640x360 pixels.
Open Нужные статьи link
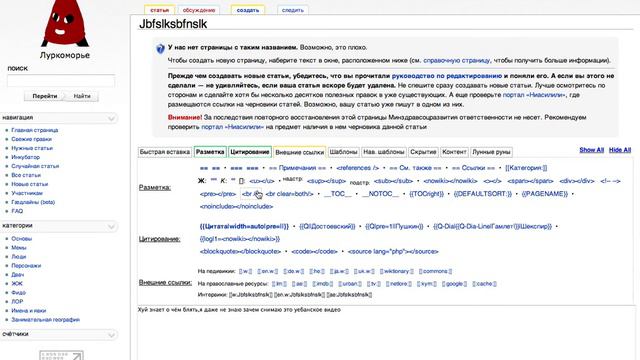point(32,148)
